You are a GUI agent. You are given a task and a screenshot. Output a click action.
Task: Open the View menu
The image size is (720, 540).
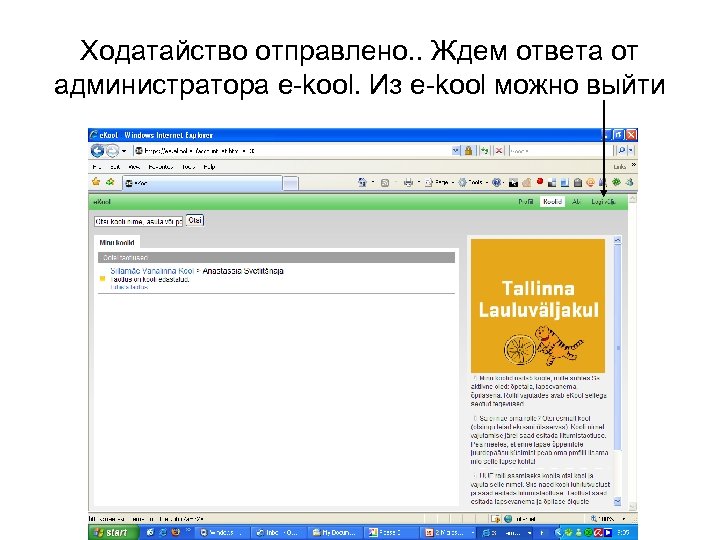[x=134, y=167]
